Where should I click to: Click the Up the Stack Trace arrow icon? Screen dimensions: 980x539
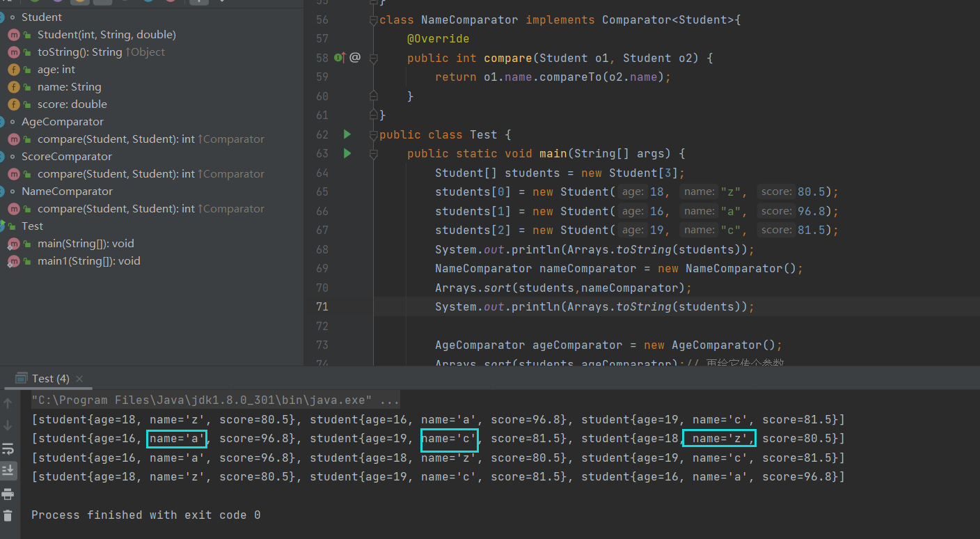point(8,403)
